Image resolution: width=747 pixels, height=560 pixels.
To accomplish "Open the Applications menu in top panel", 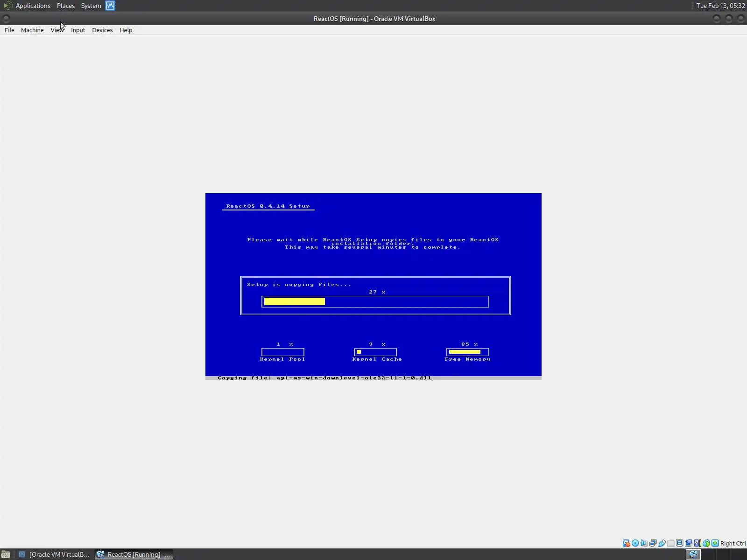I will (x=33, y=6).
